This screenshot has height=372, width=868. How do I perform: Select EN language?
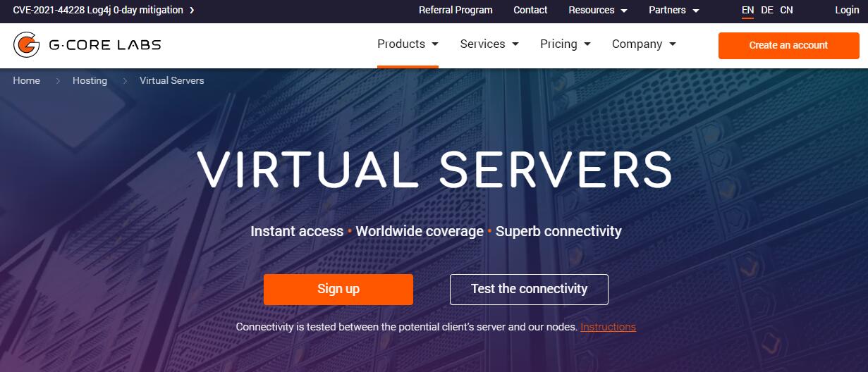(747, 10)
